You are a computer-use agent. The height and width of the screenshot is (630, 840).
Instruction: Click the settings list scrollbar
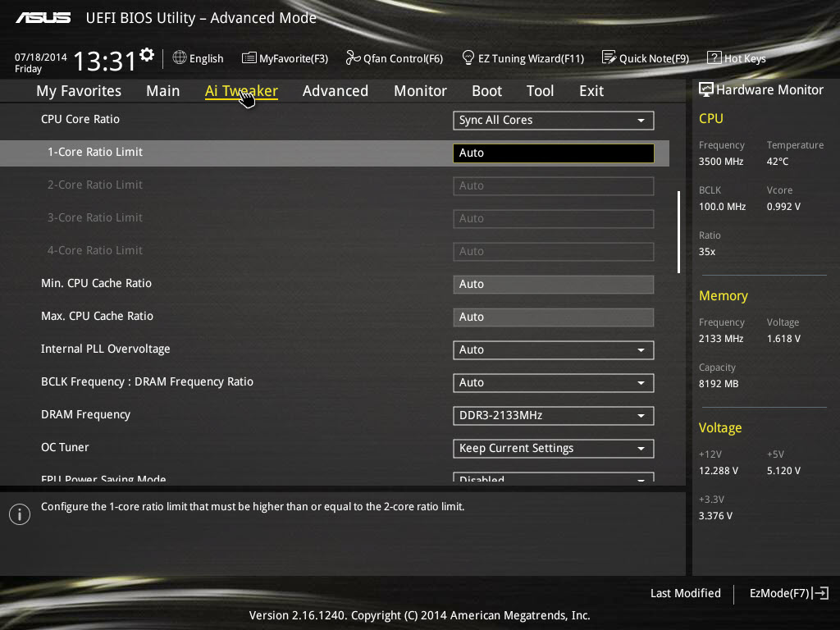tap(678, 232)
